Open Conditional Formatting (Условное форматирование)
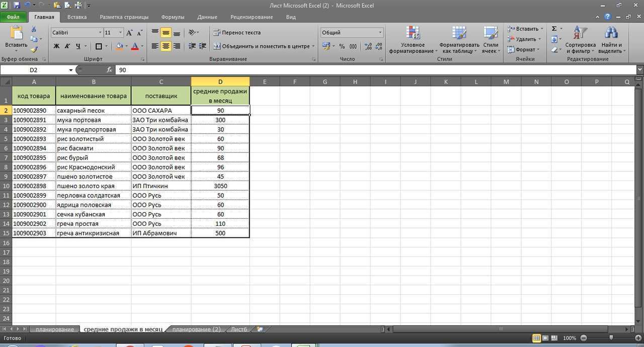Viewport: 644px width, 347px height. click(413, 40)
